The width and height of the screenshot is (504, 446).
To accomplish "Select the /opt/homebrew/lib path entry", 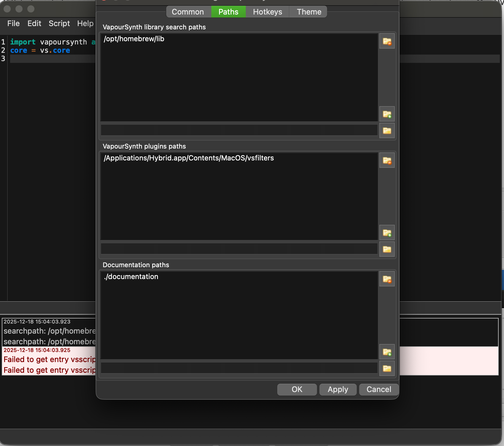I will coord(134,39).
